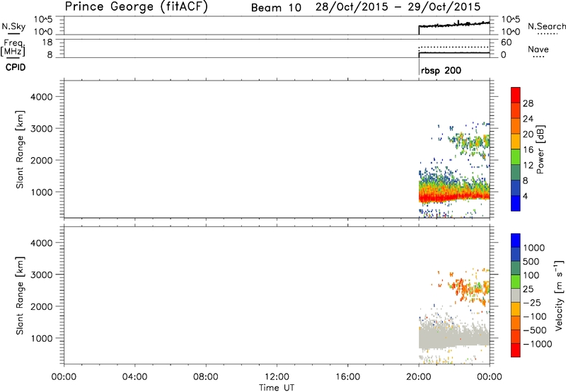566x392 pixels.
Task: Click the 4 tick on the power colorbar
Action: [525, 196]
